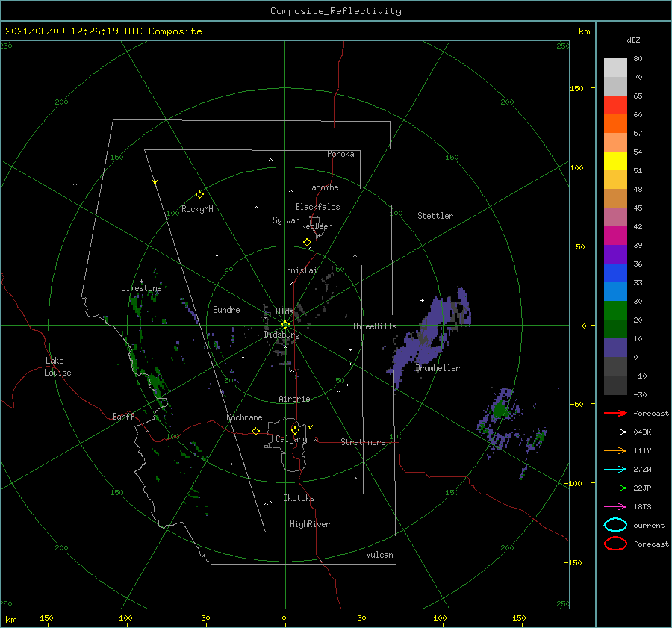This screenshot has width=672, height=628.
Task: Pick the cyan 27ZW arrow icon
Action: click(615, 470)
